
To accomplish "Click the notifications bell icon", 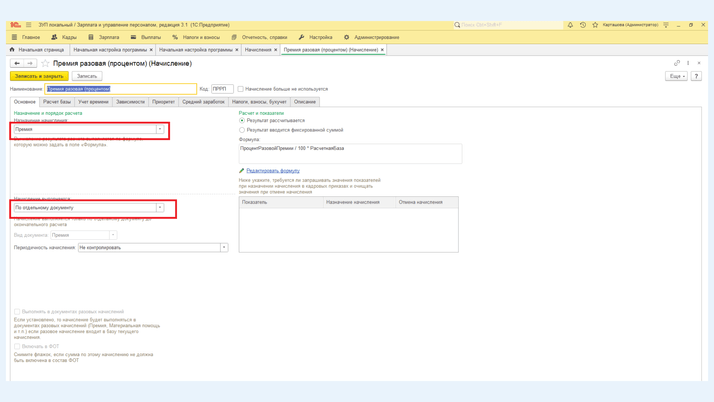I will 570,25.
